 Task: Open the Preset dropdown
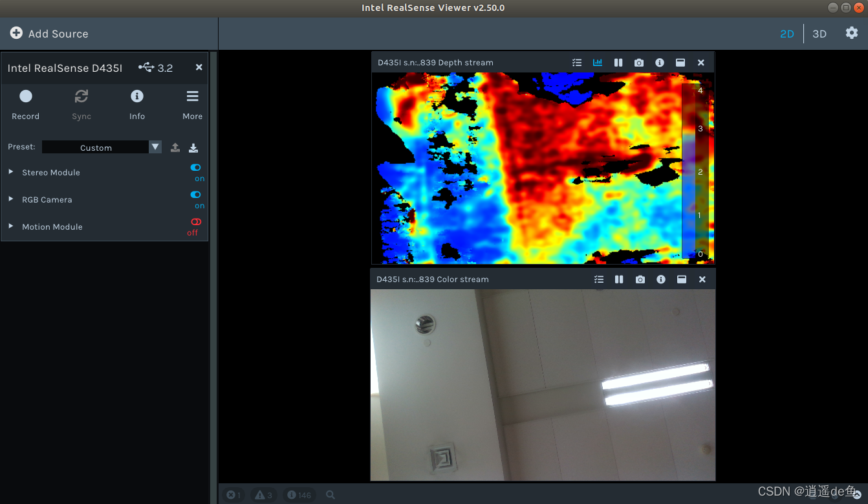point(155,147)
